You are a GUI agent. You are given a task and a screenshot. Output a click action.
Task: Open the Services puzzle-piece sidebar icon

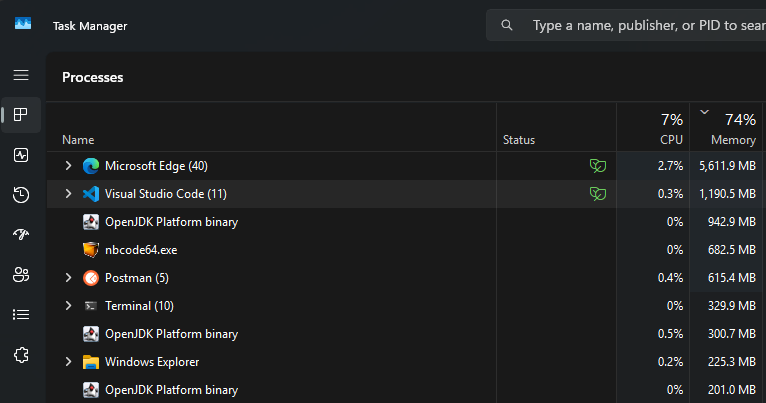coord(21,355)
